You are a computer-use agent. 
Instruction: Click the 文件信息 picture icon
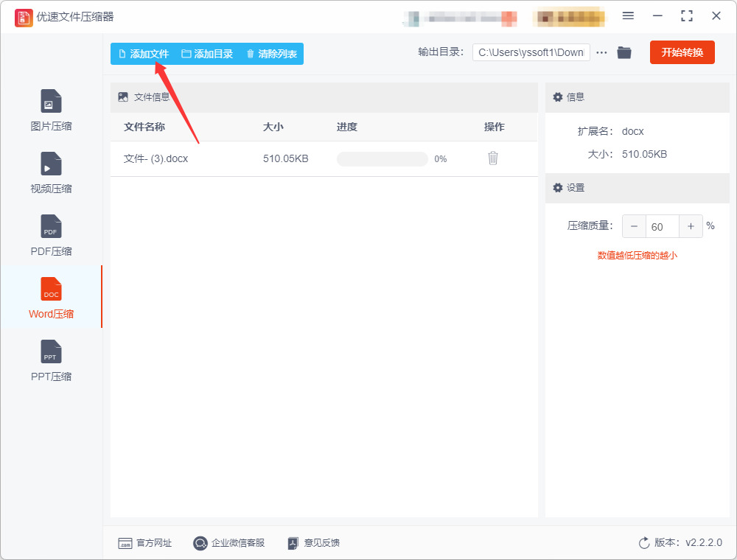[x=123, y=97]
